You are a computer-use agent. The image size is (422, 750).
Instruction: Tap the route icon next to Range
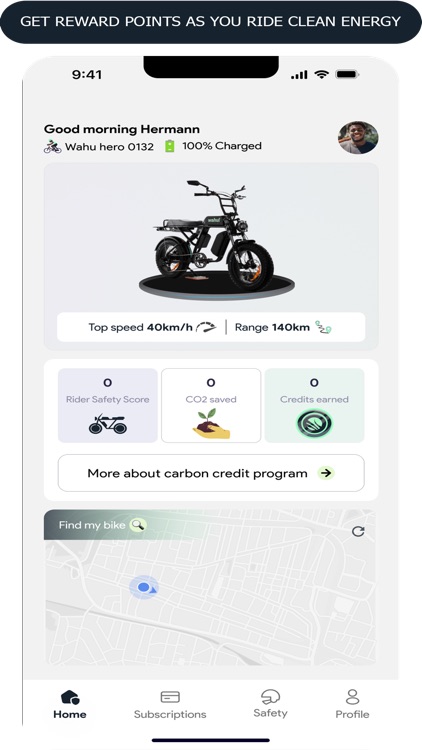[323, 328]
